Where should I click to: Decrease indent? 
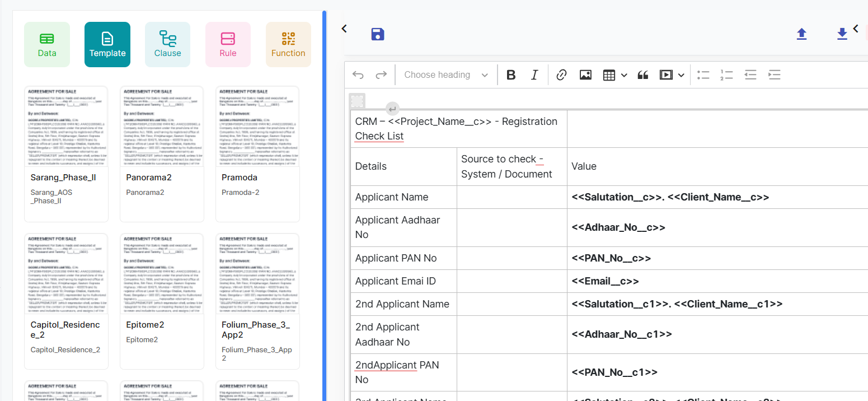coord(750,75)
